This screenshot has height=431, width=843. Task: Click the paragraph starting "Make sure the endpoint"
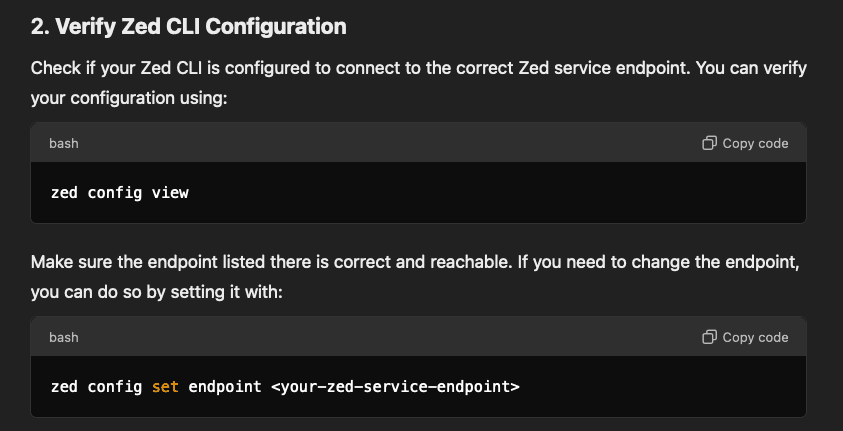coord(418,263)
